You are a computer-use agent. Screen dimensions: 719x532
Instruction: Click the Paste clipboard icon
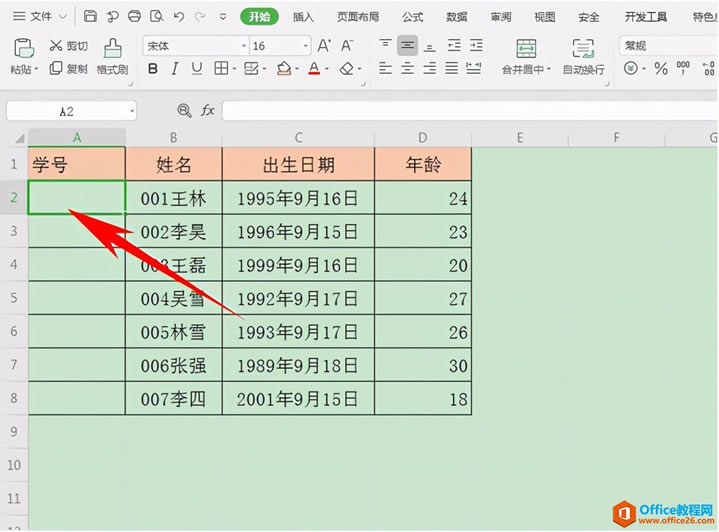point(24,48)
